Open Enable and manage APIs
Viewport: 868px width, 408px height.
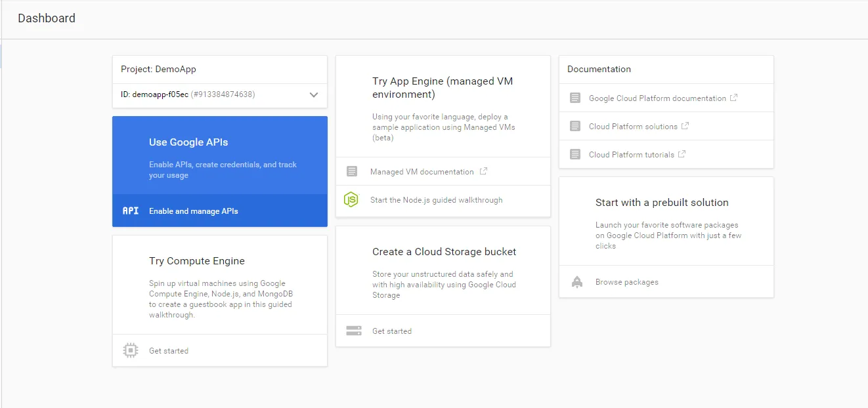[194, 211]
